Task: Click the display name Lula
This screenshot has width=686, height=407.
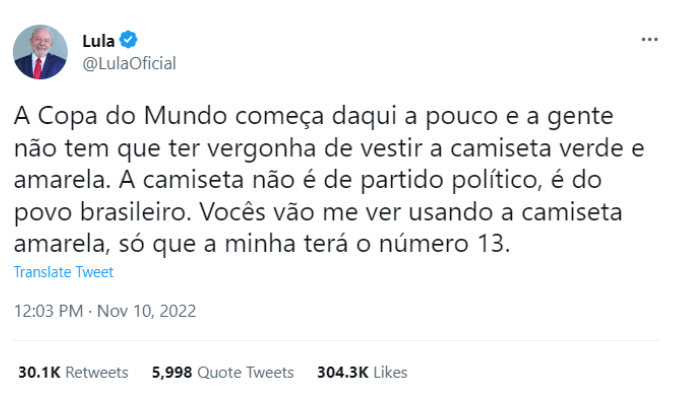Action: (97, 41)
